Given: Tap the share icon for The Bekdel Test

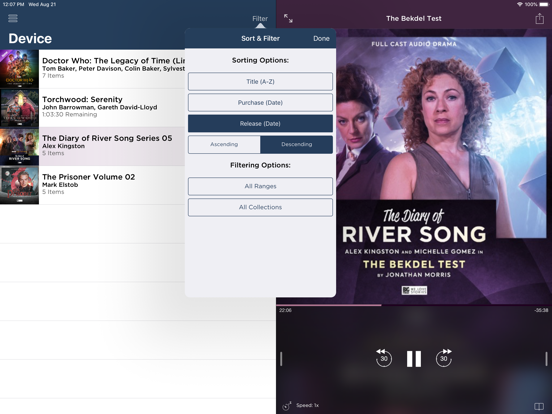Looking at the screenshot, I should click(539, 18).
